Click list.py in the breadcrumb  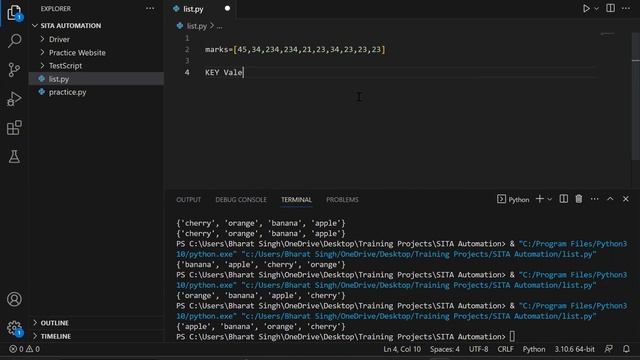(196, 26)
